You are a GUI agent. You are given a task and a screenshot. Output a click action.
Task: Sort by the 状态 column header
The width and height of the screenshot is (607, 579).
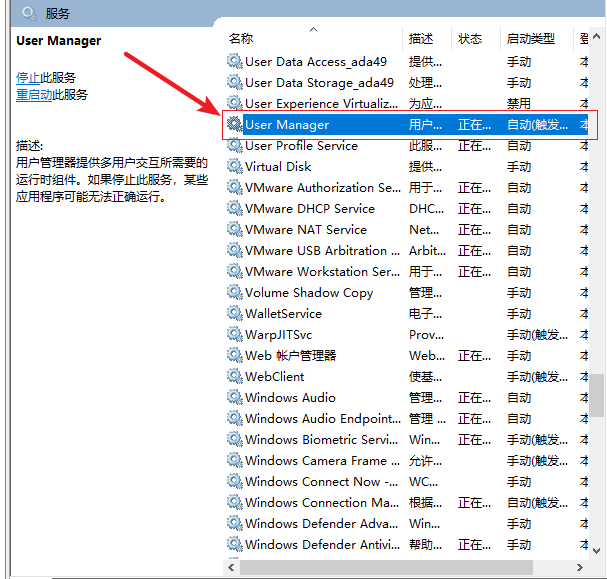470,39
